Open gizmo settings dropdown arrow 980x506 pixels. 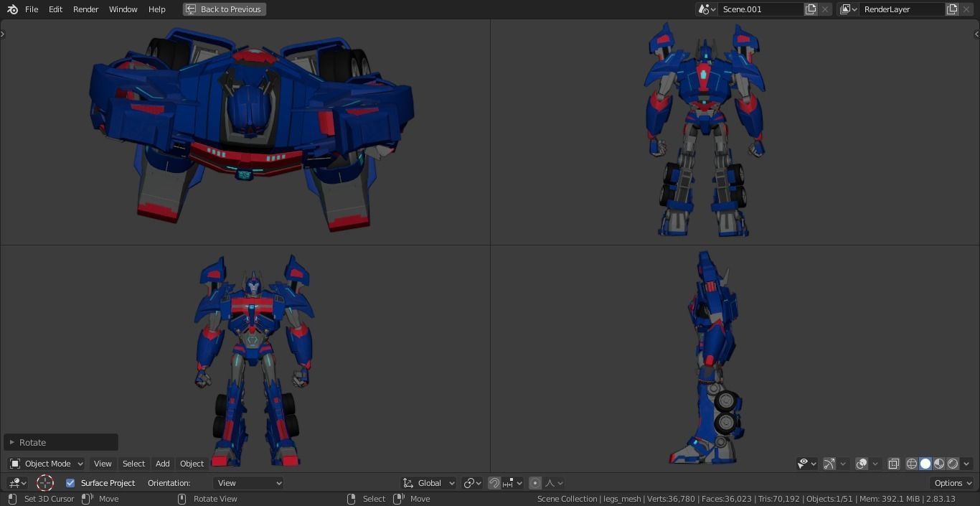tap(843, 464)
